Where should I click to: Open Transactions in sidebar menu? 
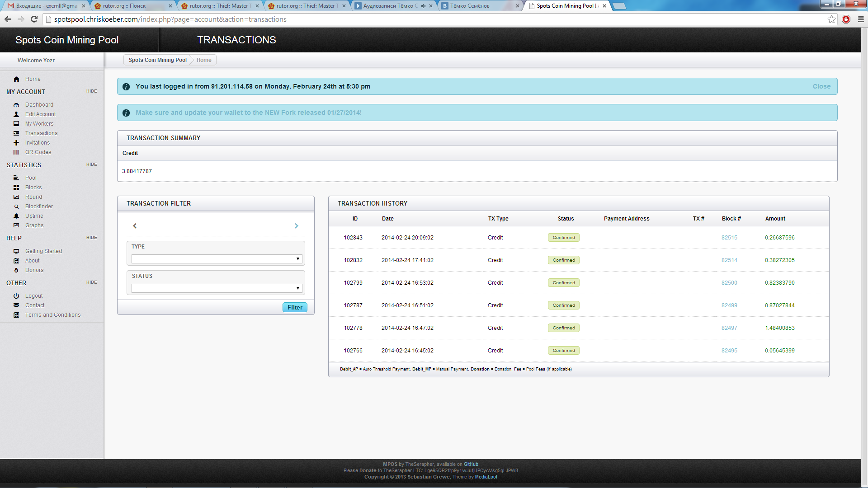(x=41, y=133)
